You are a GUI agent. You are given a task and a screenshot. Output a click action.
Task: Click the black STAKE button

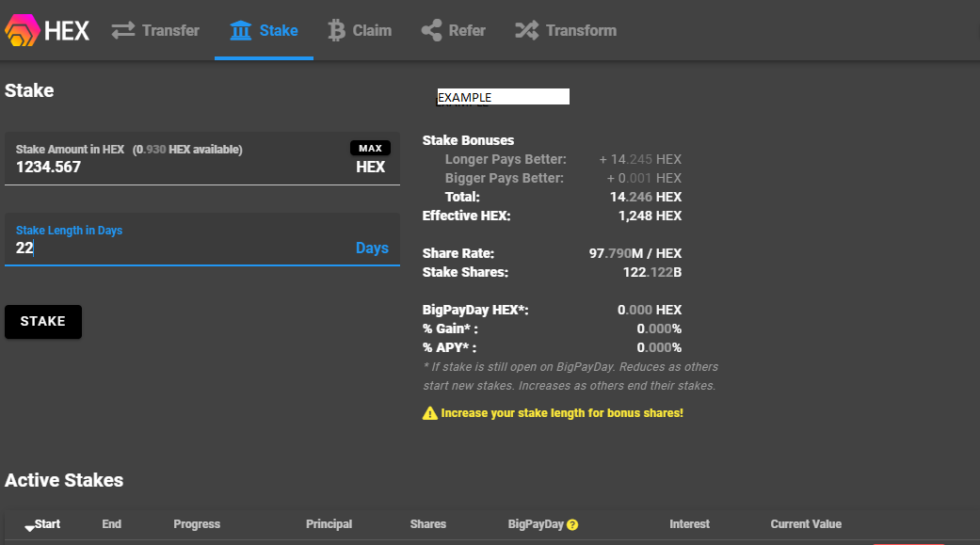(x=43, y=322)
